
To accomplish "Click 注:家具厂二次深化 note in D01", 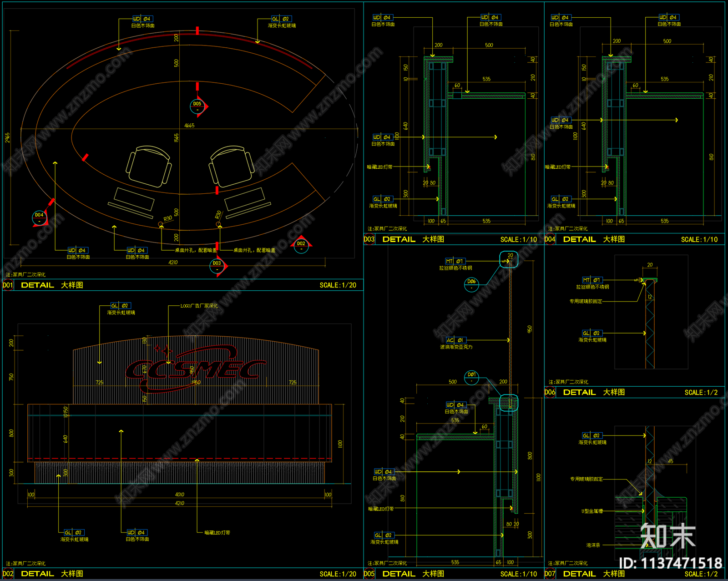I will pos(25,275).
